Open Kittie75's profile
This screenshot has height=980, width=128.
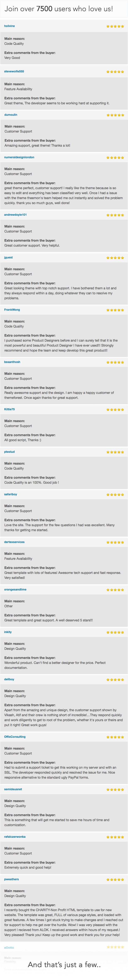tap(10, 409)
